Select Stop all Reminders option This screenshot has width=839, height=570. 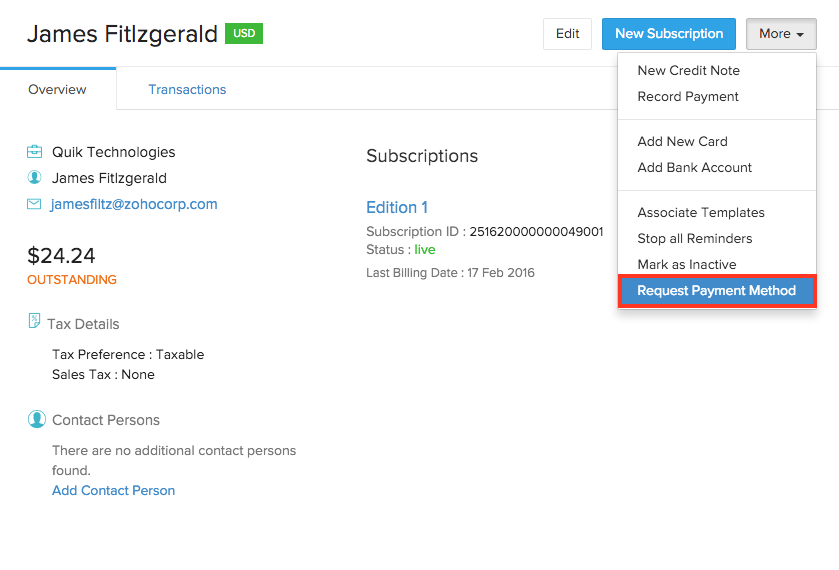tap(694, 238)
